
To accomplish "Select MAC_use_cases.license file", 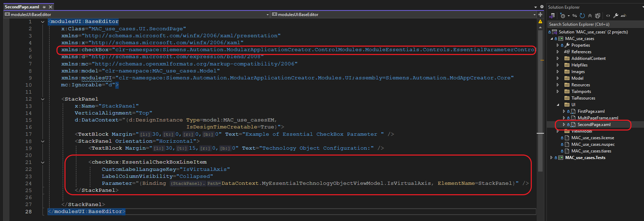I will coord(592,138).
